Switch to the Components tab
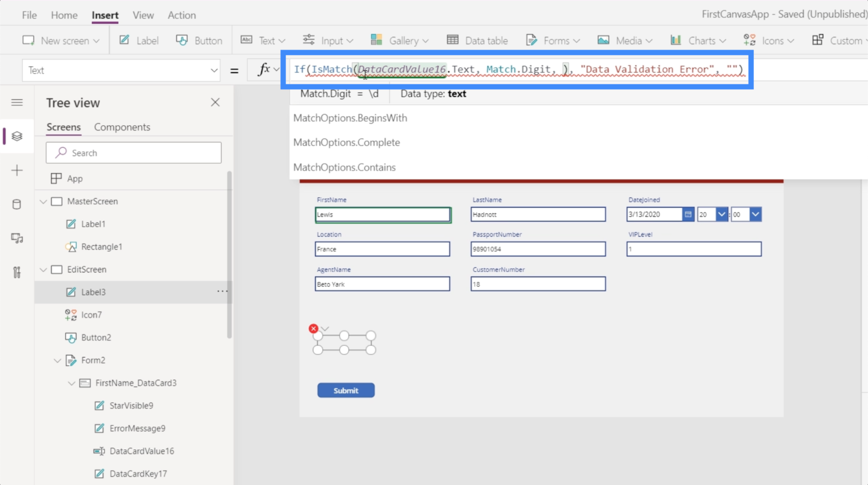The width and height of the screenshot is (868, 485). point(122,127)
